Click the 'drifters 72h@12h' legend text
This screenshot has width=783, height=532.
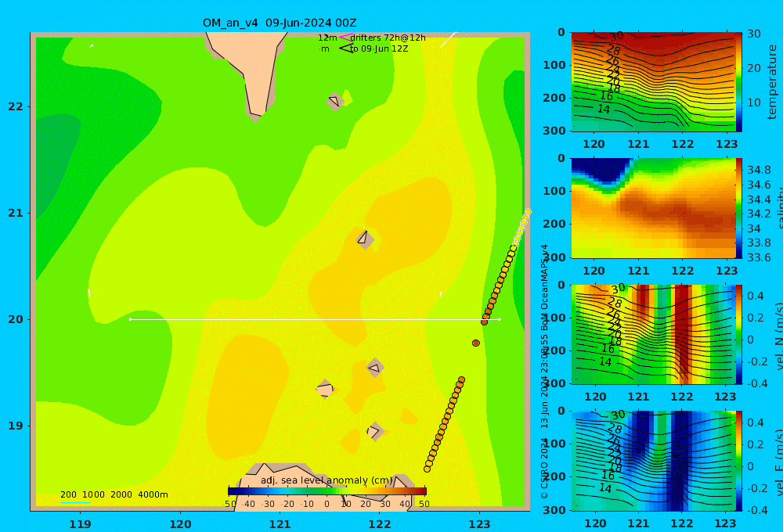pyautogui.click(x=388, y=38)
